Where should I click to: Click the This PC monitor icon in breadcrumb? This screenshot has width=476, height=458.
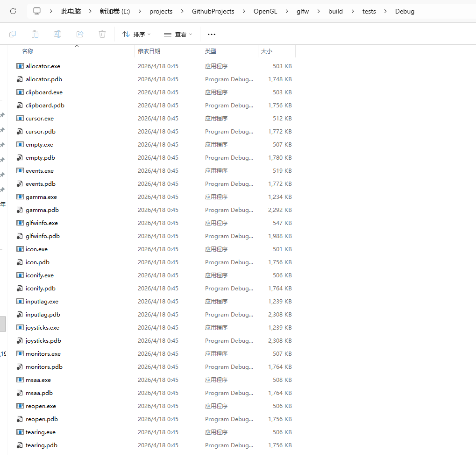[x=37, y=11]
